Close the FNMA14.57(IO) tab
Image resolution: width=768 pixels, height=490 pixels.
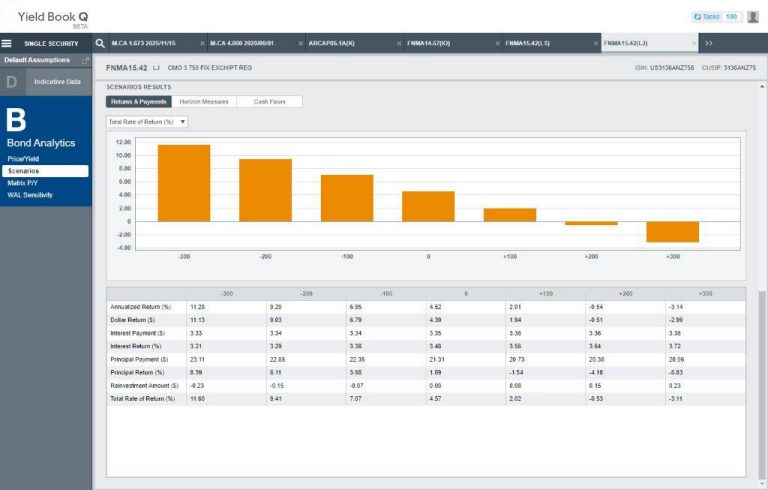coord(497,44)
